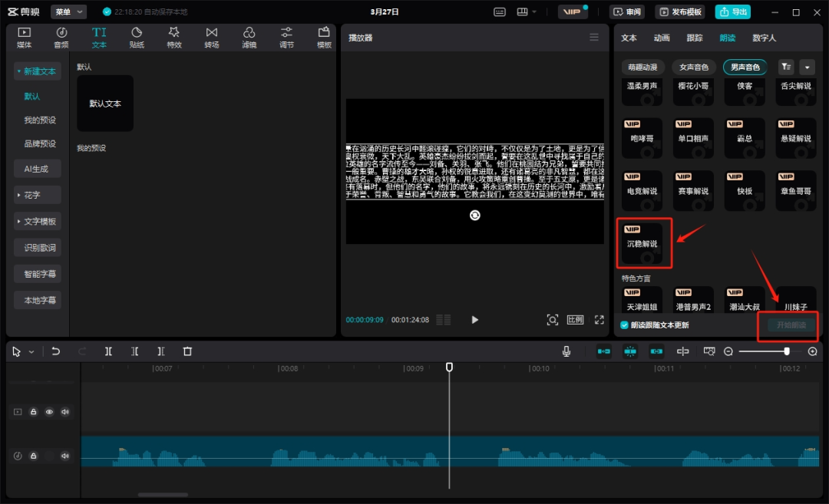Mute the video track speaker icon
This screenshot has height=504, width=829.
point(65,411)
